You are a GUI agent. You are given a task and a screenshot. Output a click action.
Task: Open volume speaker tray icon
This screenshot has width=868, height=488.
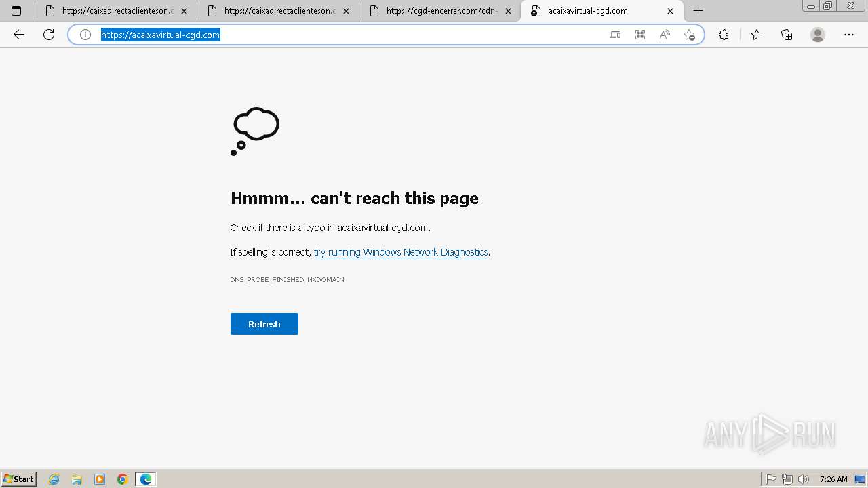tap(804, 479)
